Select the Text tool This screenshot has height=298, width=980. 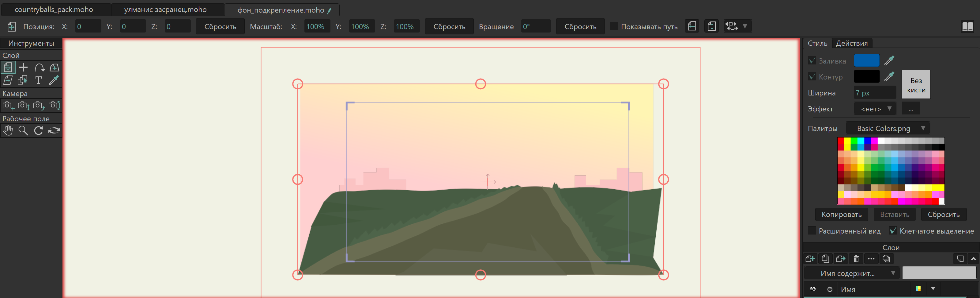(38, 80)
